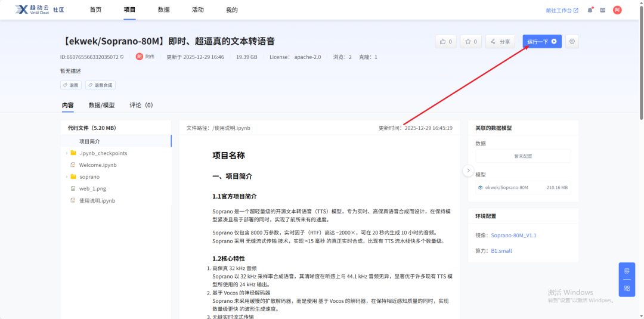Click the 210.16 MB model size
This screenshot has height=319, width=644.
tap(557, 188)
